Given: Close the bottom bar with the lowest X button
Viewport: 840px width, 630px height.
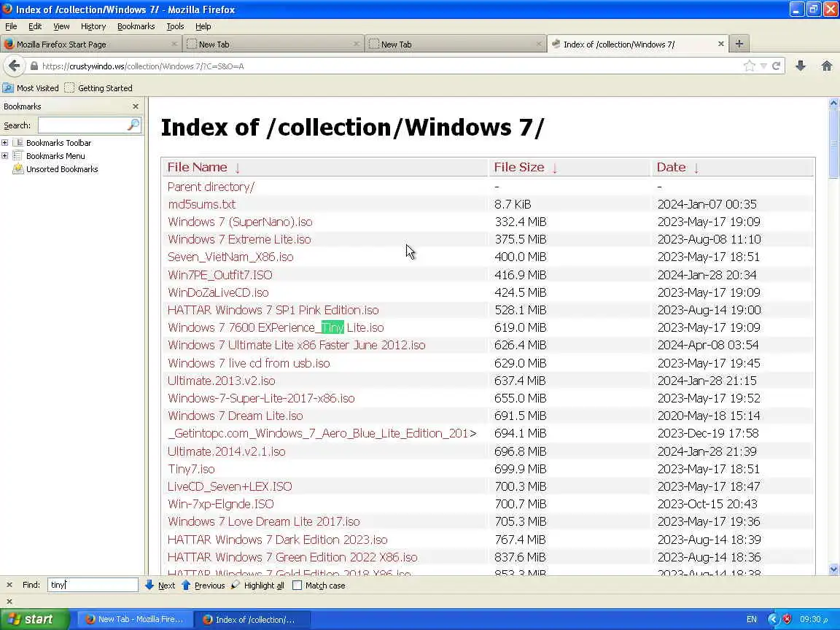Looking at the screenshot, I should [x=9, y=601].
